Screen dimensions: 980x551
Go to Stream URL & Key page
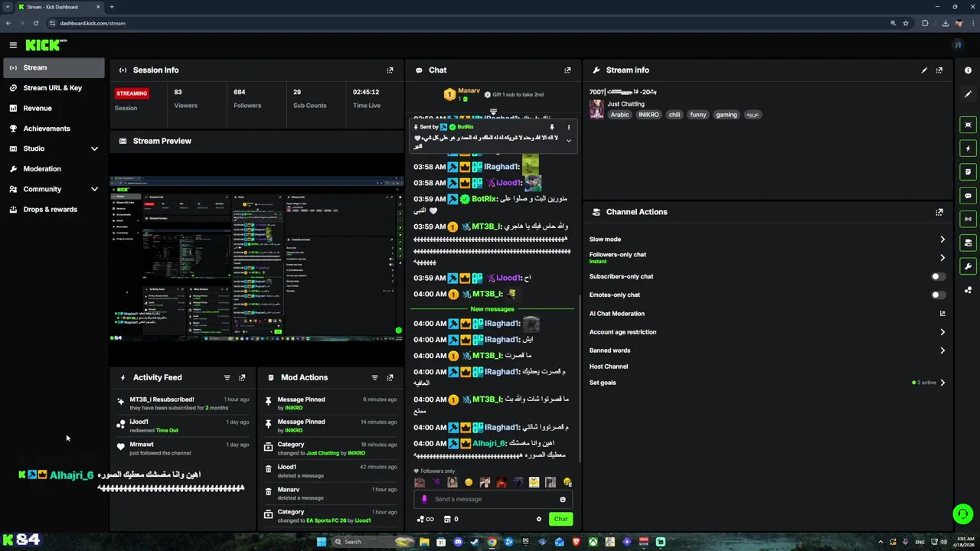tap(53, 88)
